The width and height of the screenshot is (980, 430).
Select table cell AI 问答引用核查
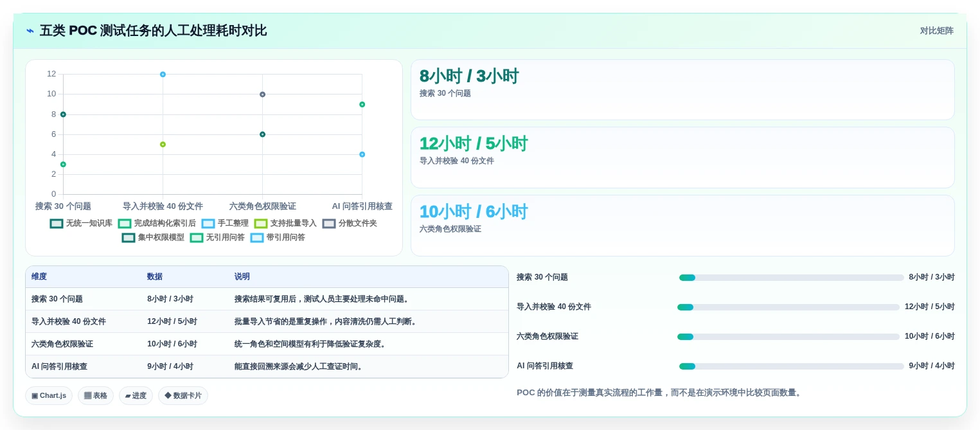point(59,366)
